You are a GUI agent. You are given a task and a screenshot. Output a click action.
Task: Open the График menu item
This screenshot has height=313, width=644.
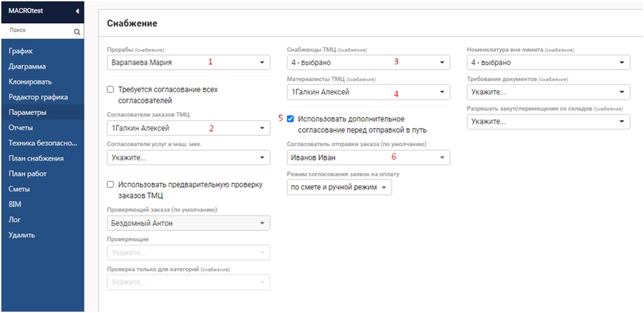click(x=21, y=51)
